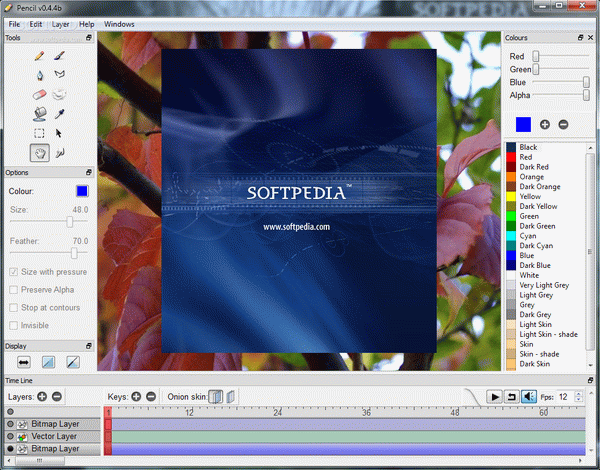The width and height of the screenshot is (600, 470).
Task: Remove a colour from the palette
Action: [x=563, y=124]
